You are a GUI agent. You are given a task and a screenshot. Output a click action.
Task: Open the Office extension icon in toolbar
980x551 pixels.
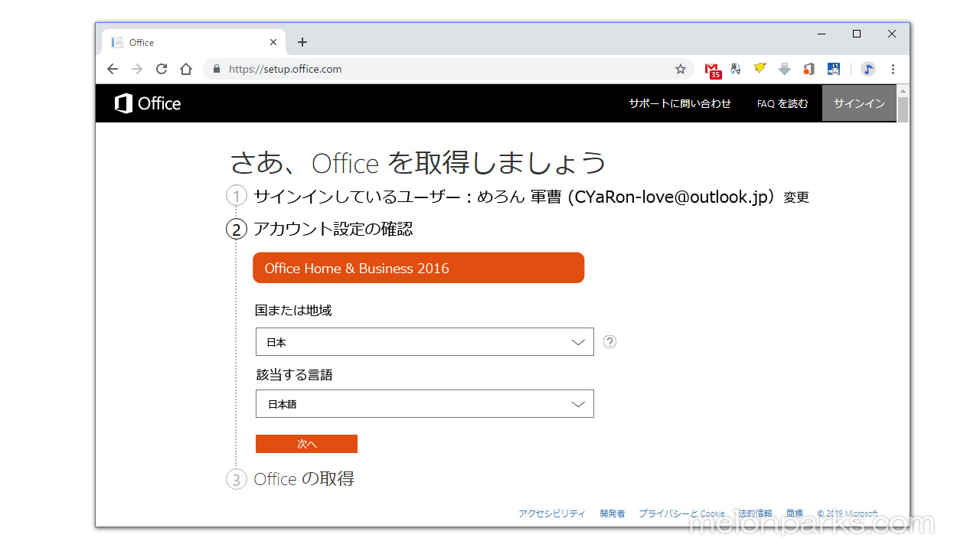pyautogui.click(x=808, y=69)
